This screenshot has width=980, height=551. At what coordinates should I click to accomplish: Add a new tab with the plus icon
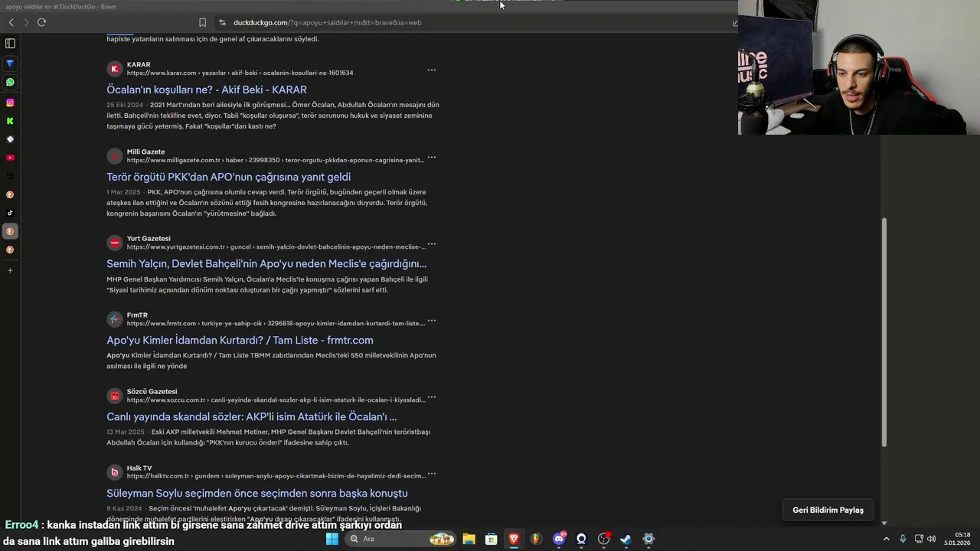point(10,270)
